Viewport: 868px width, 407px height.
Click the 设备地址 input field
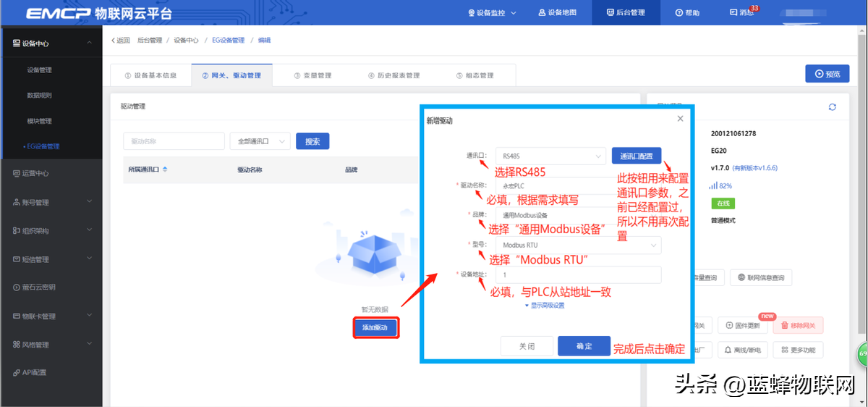(578, 275)
